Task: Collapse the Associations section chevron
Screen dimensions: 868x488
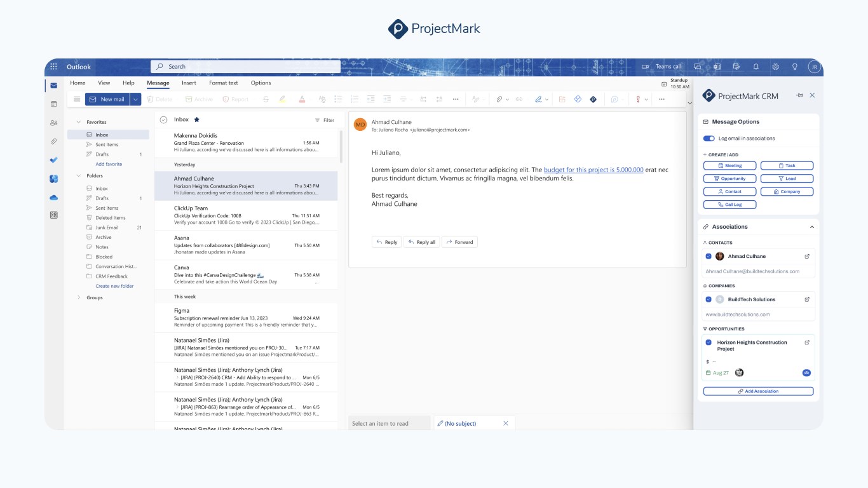Action: point(812,227)
